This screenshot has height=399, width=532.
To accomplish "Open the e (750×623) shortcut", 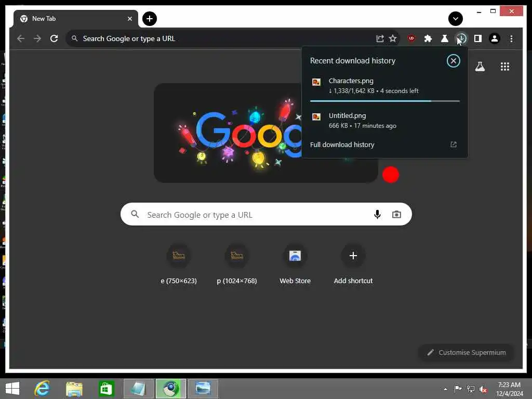I will [179, 264].
